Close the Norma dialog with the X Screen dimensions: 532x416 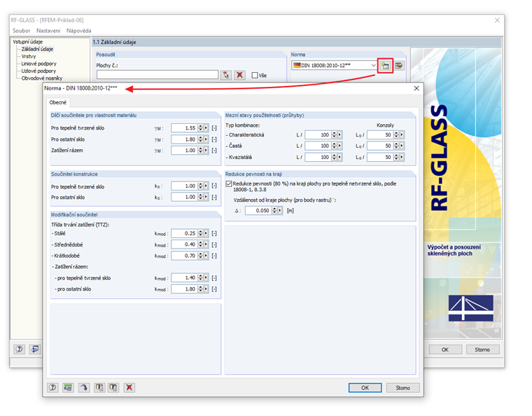(x=416, y=88)
